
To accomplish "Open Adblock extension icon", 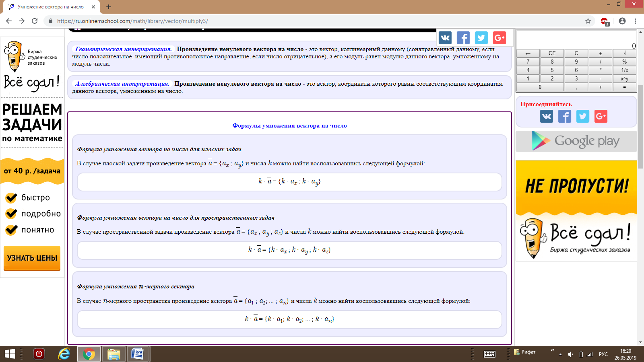I will click(605, 21).
